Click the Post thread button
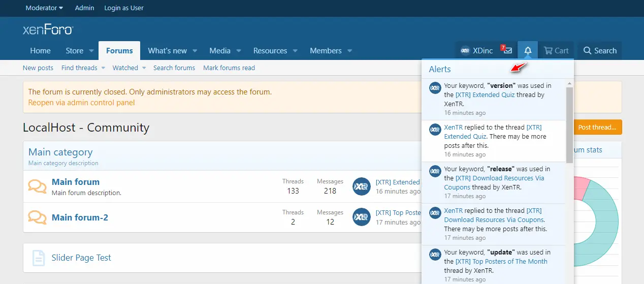Image resolution: width=644 pixels, height=284 pixels. 597,127
